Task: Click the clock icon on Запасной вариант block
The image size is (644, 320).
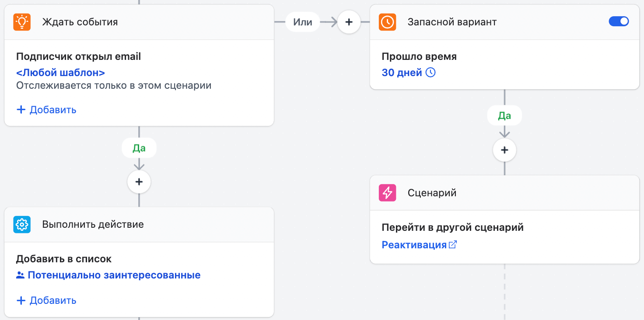Action: click(388, 21)
